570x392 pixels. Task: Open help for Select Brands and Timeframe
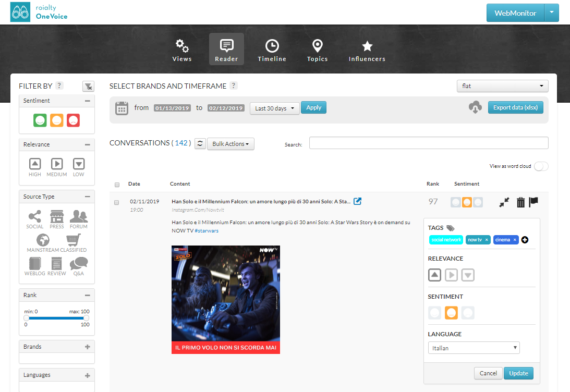coord(234,85)
